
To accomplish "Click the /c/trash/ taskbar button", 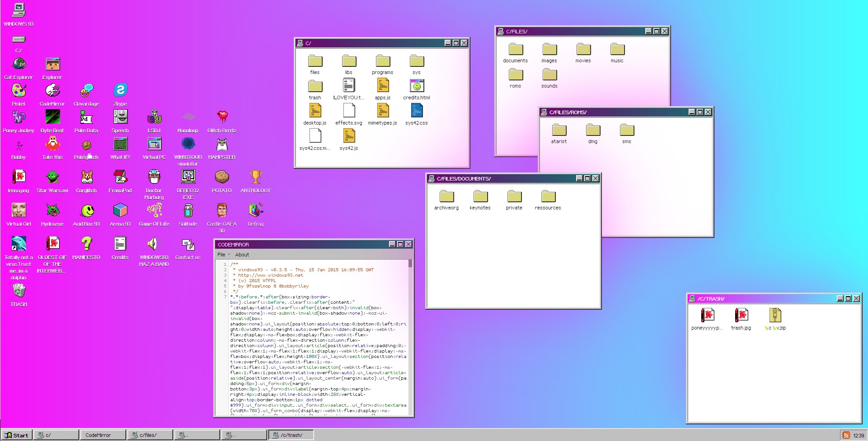I will pyautogui.click(x=291, y=435).
